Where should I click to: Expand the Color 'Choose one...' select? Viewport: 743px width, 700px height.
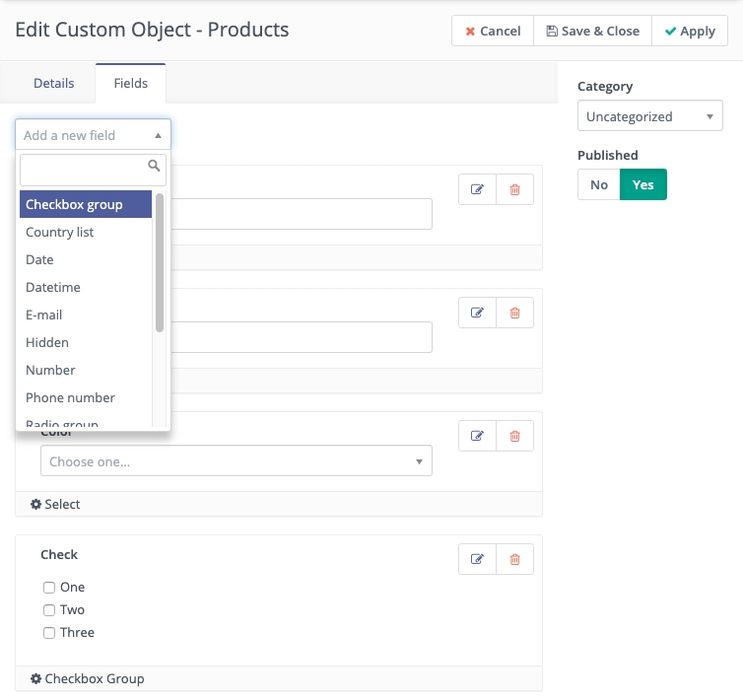tap(236, 461)
